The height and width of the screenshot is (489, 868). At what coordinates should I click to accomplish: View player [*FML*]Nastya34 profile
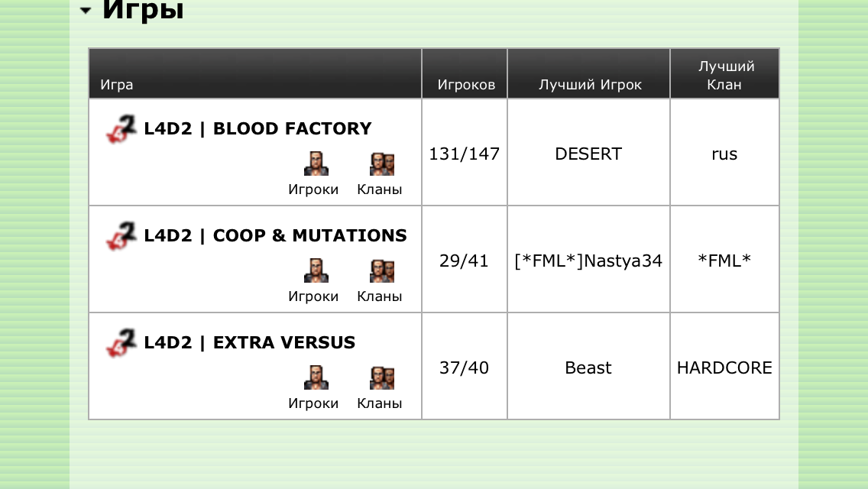click(588, 261)
